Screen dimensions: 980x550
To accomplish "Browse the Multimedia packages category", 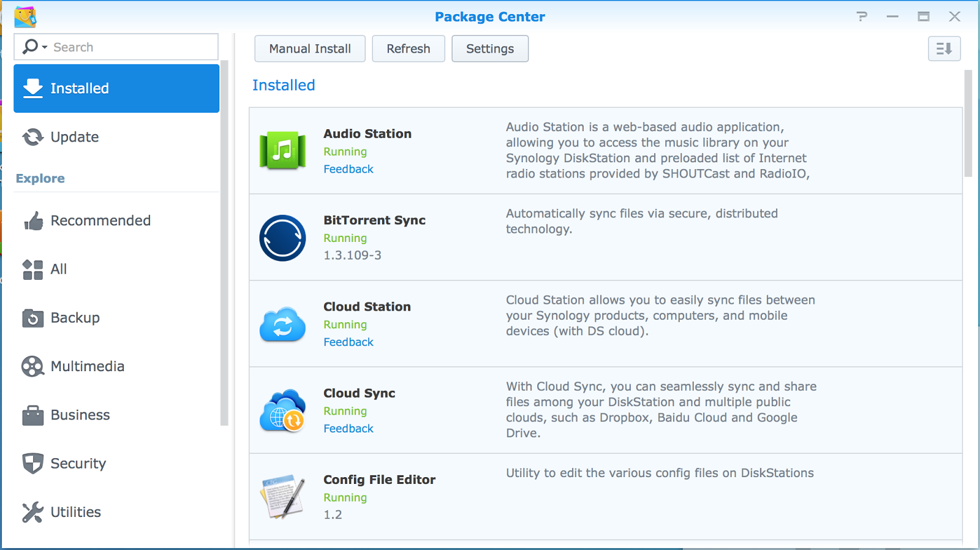I will tap(116, 366).
